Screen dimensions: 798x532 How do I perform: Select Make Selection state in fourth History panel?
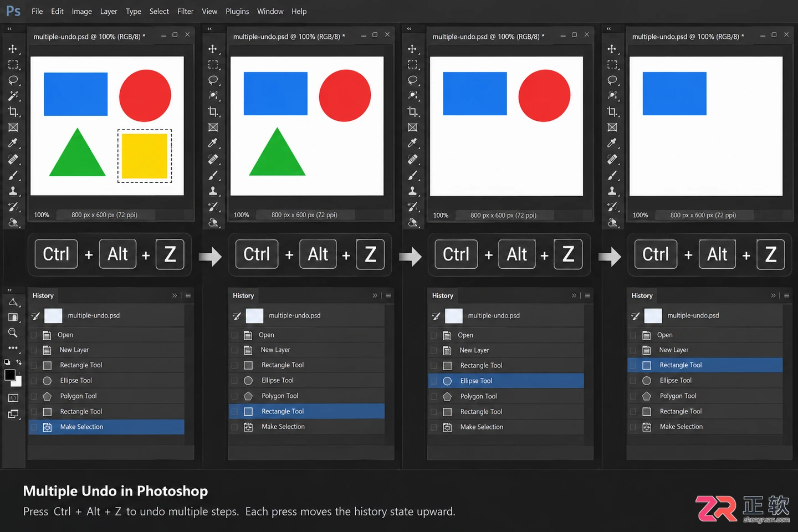[705, 427]
